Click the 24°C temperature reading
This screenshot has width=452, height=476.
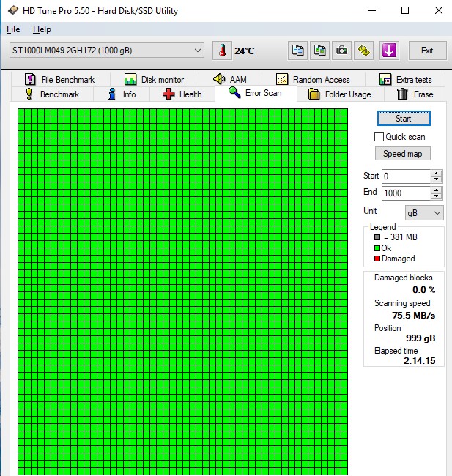[244, 51]
